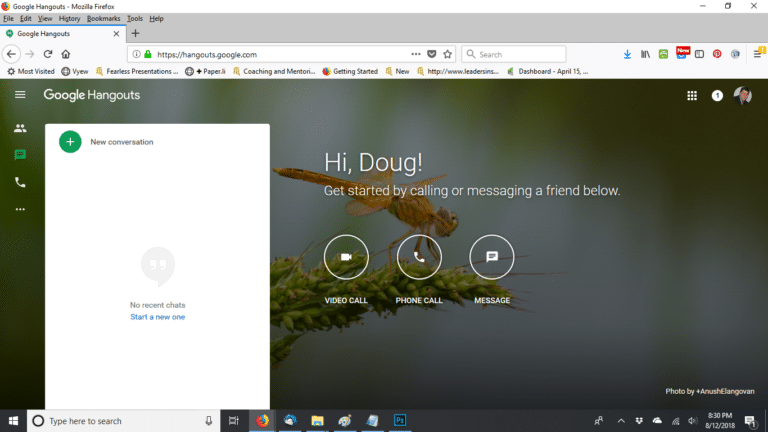
Task: Click the Firefox Search box
Action: pos(513,54)
